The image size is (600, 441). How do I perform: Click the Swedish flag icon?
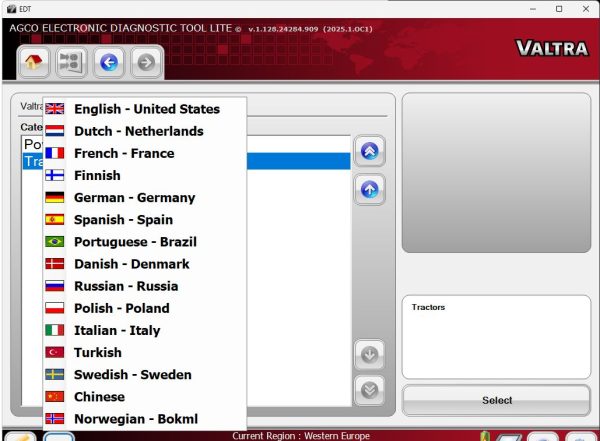coord(55,375)
